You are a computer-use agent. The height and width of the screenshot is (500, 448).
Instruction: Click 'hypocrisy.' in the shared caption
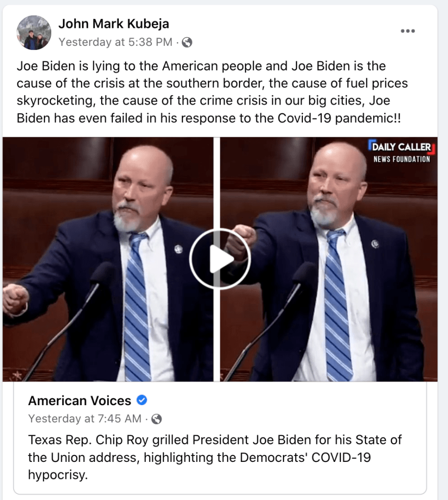click(x=58, y=475)
